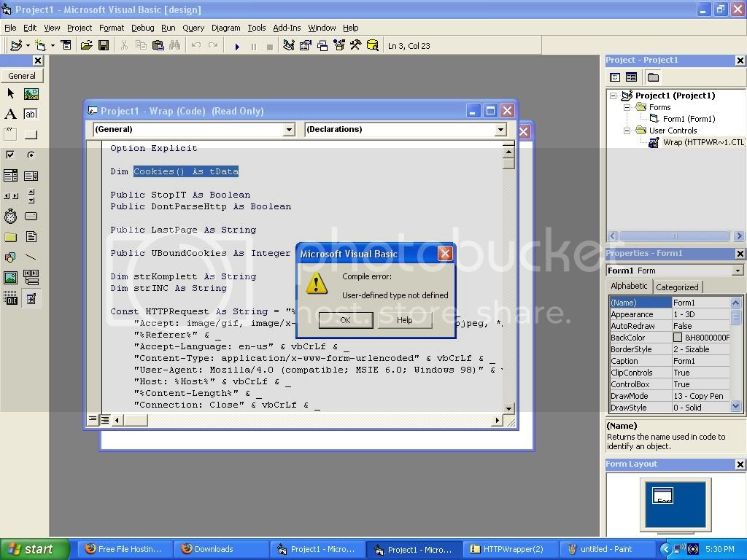Click the Save Project toolbar icon
The width and height of the screenshot is (747, 560).
[104, 46]
